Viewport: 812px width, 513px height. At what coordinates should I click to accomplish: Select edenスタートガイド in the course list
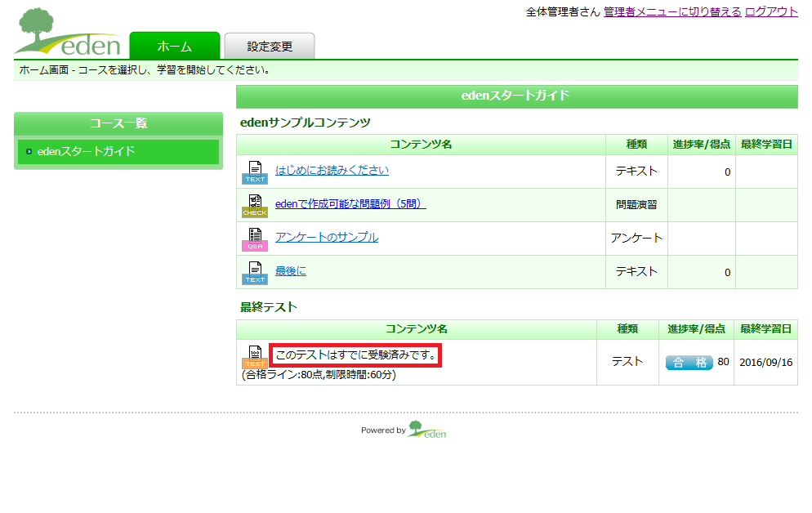(x=118, y=152)
